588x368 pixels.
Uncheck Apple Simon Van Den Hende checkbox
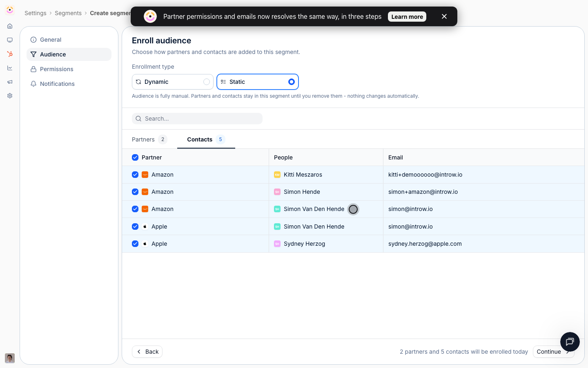(x=135, y=227)
